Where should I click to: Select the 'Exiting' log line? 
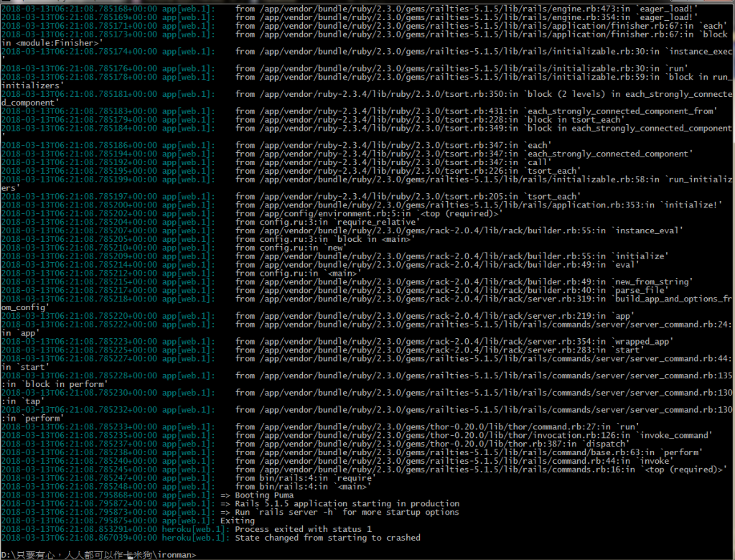237,521
